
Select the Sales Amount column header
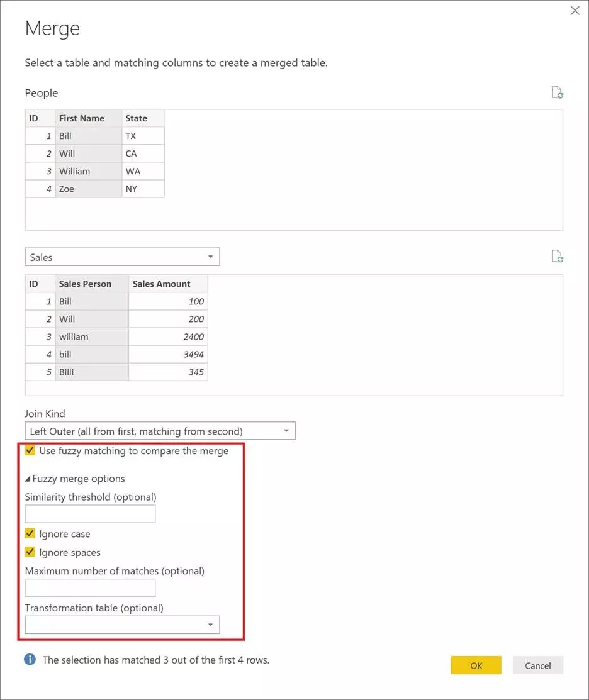click(x=169, y=284)
